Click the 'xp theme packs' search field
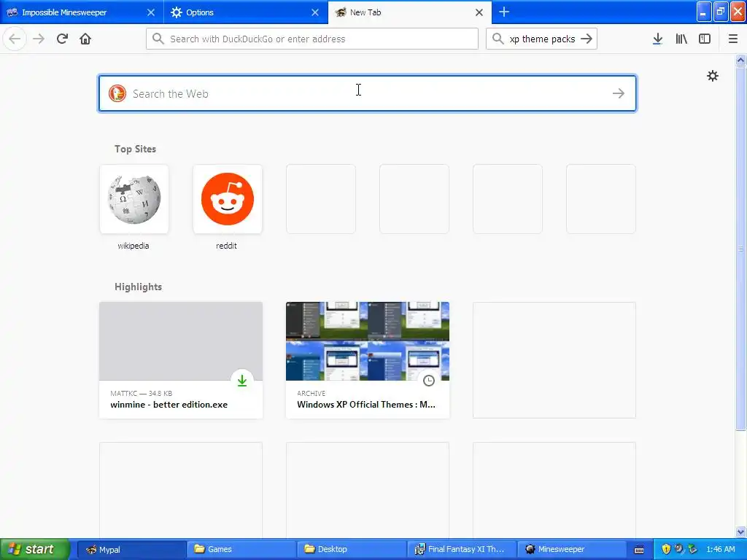Viewport: 747px width, 560px height. [x=541, y=39]
